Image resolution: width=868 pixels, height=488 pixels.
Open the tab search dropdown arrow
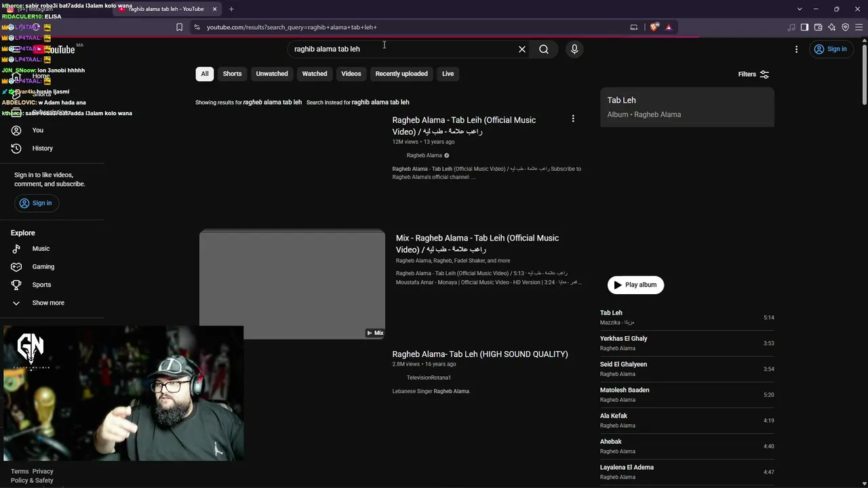click(x=800, y=9)
